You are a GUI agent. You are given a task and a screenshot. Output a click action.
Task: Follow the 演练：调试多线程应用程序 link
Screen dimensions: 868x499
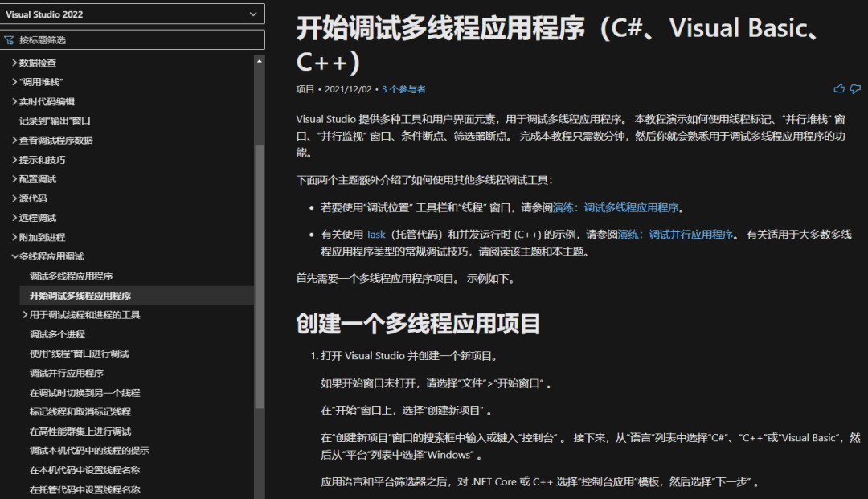616,207
